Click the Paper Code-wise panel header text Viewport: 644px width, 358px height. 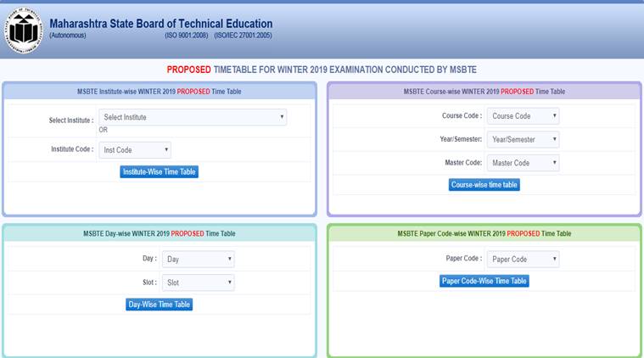click(484, 233)
